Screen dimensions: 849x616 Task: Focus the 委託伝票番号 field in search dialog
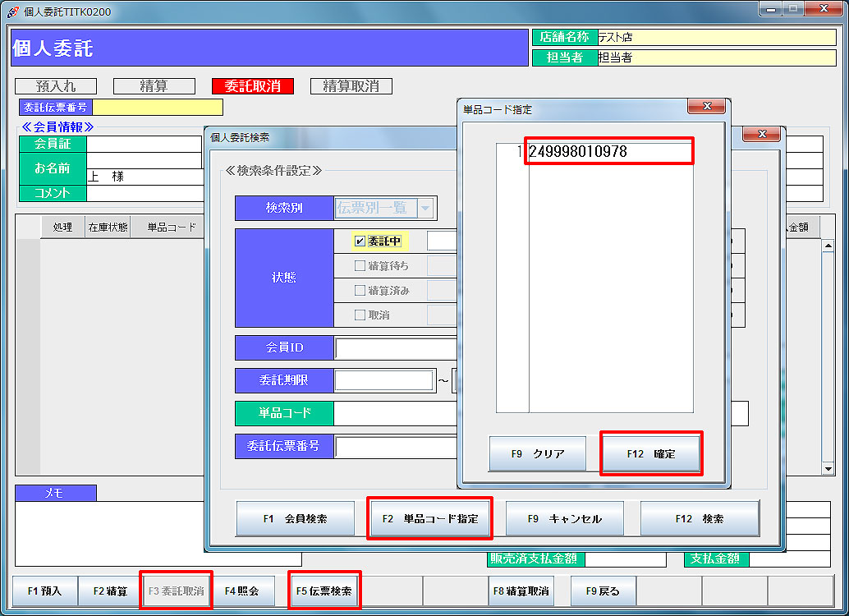[396, 447]
